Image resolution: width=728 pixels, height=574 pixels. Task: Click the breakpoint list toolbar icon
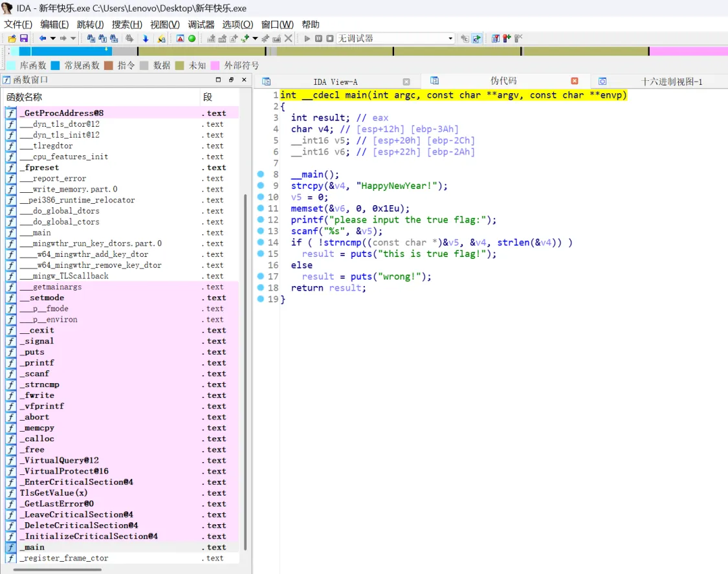(496, 39)
